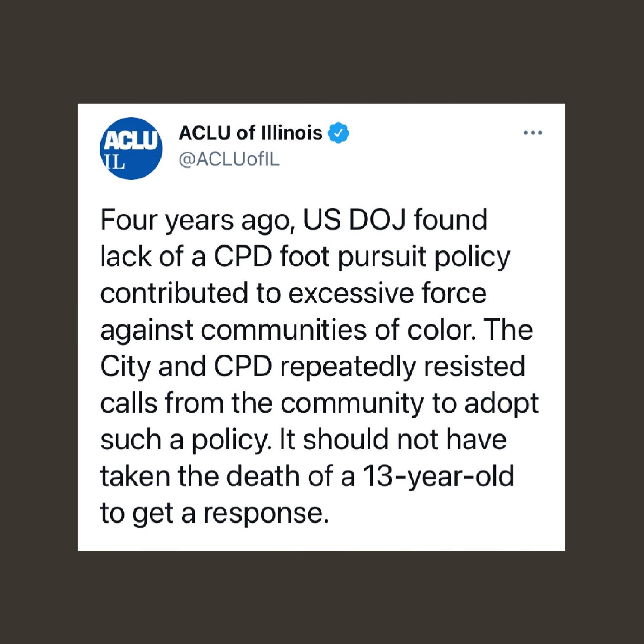644x644 pixels.
Task: Click the phrase 'communities of color'
Action: pyautogui.click(x=336, y=330)
